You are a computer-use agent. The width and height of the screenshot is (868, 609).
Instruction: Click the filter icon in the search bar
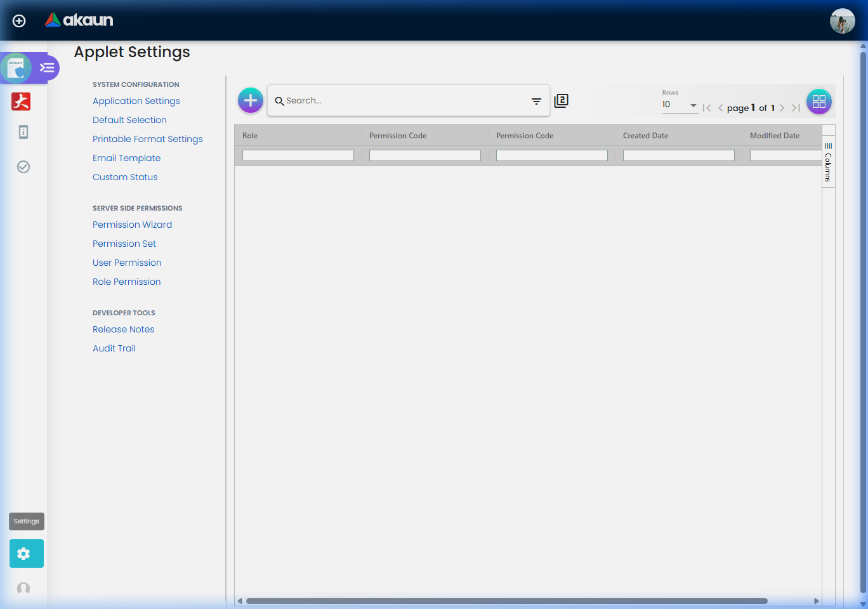point(536,101)
